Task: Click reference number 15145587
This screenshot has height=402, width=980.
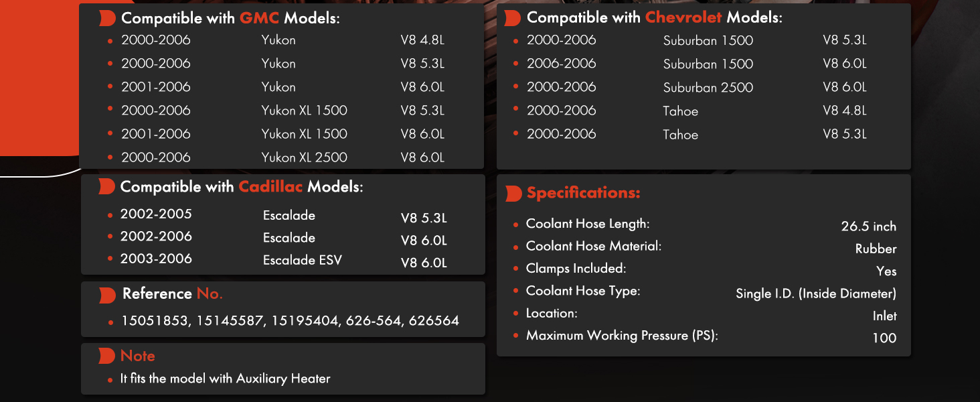Action: [x=229, y=321]
